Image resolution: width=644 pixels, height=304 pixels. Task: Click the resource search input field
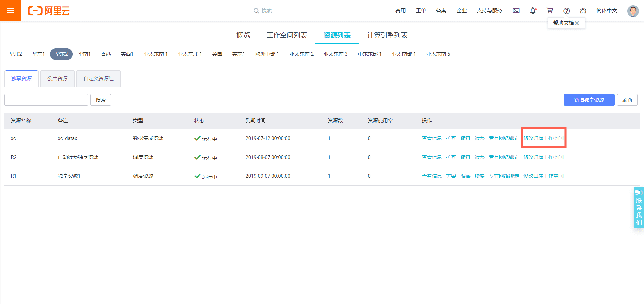click(46, 100)
